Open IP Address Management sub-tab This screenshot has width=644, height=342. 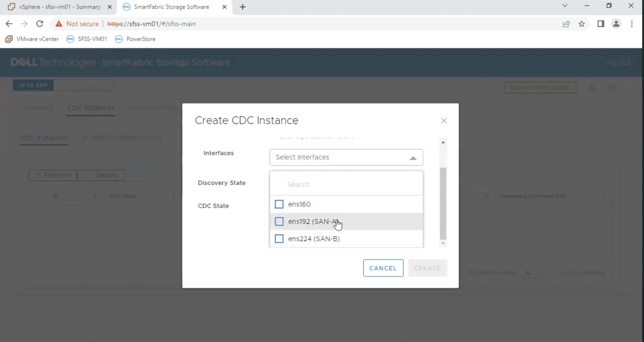122,138
